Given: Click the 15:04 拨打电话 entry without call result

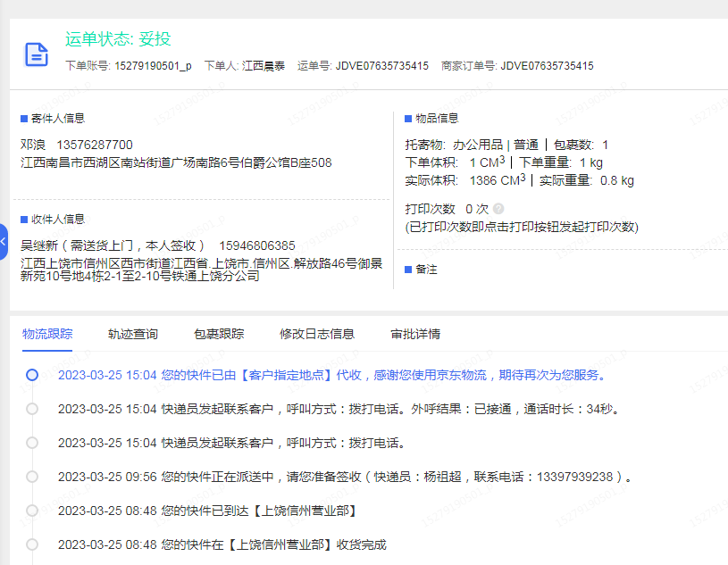Looking at the screenshot, I should 232,443.
